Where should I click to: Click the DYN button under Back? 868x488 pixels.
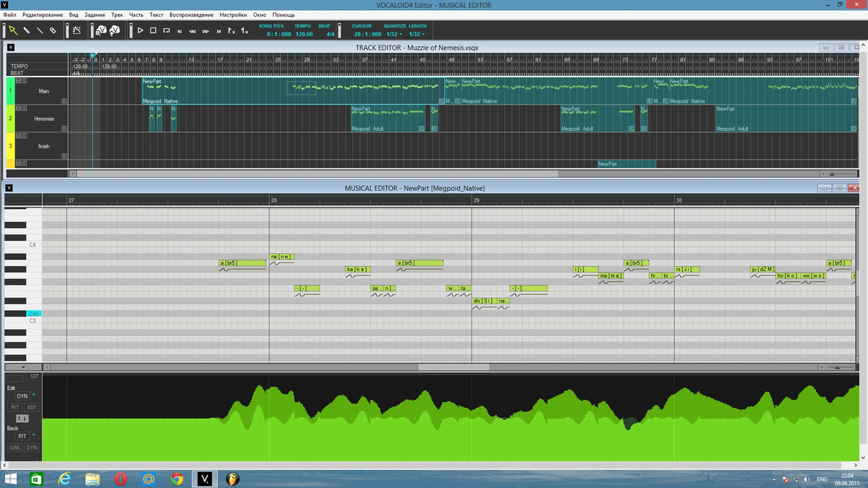click(32, 448)
